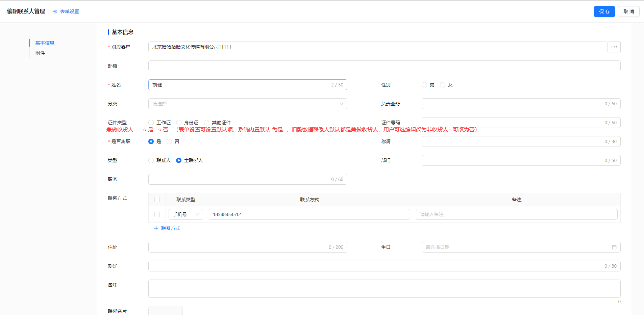Click the 称谓 input field
This screenshot has height=315, width=644.
tap(521, 141)
